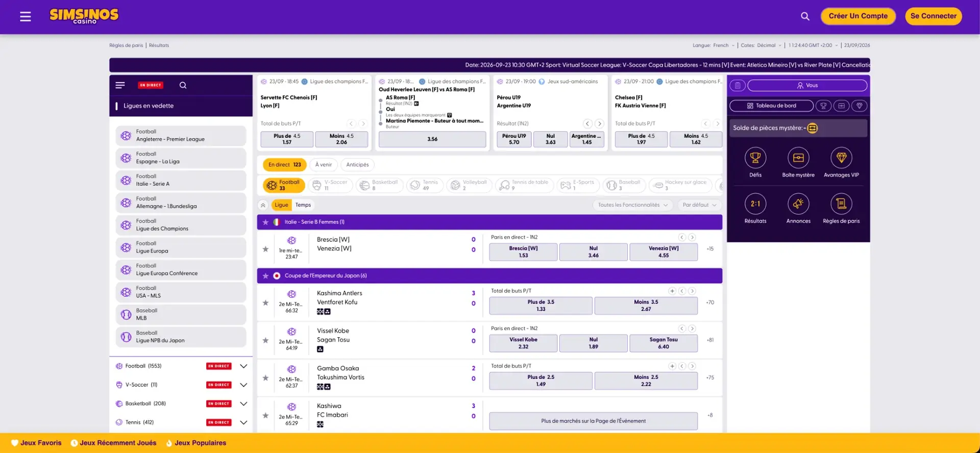The height and width of the screenshot is (453, 980).
Task: Click Se Connecter button
Action: coord(934,16)
